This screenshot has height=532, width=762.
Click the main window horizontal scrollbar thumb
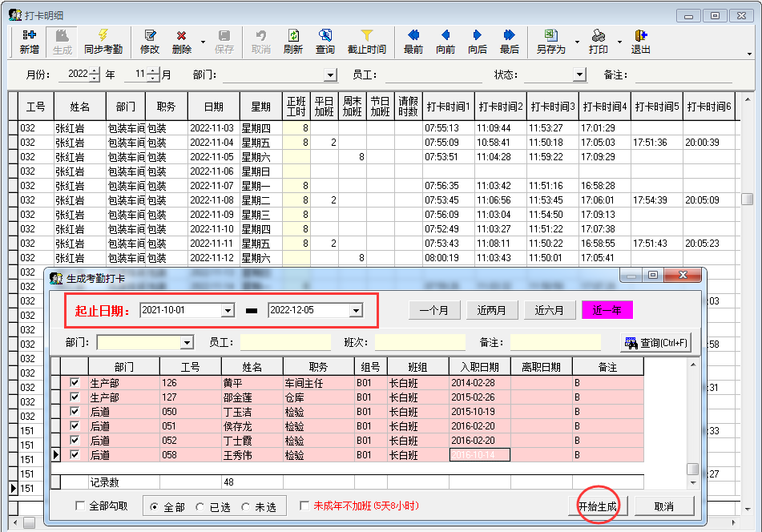point(29,522)
